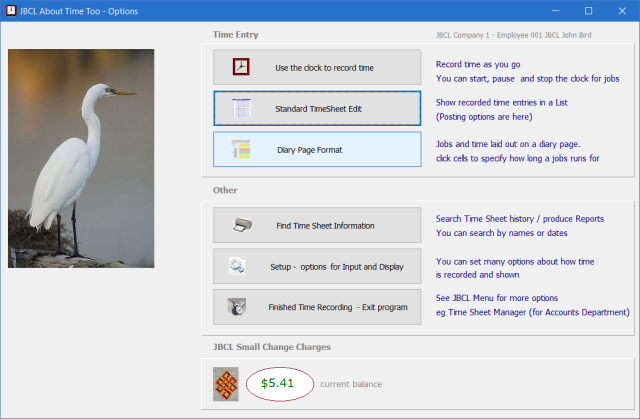
Task: Open Standard TimeSheet Edit
Action: click(x=317, y=108)
